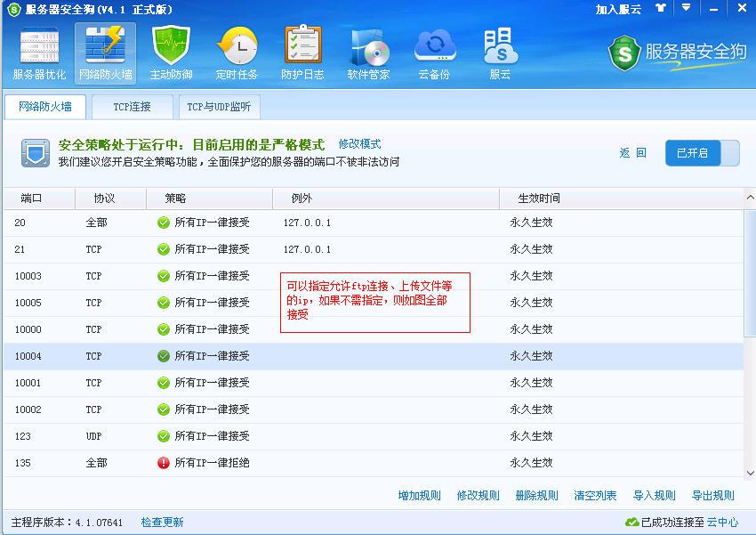Screen dimensions: 756x535
Task: Click green status icon for port 123
Action: point(164,436)
